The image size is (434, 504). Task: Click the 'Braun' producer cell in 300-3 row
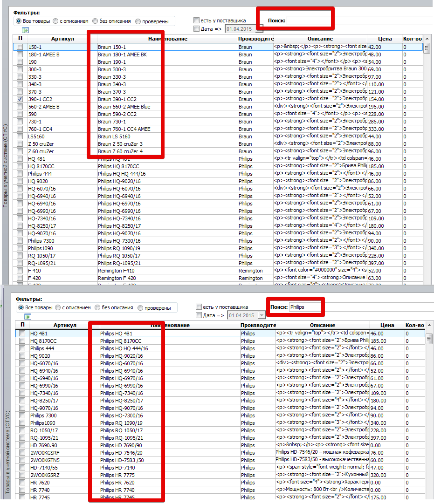255,69
